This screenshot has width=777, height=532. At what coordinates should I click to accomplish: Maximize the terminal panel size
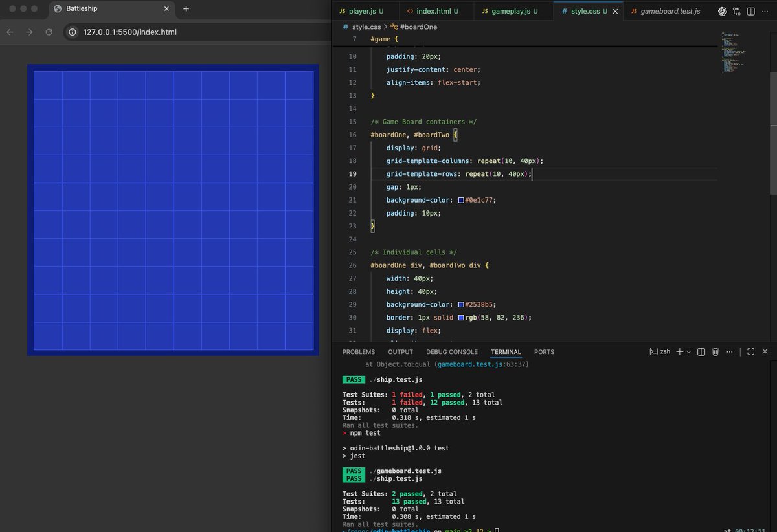point(750,351)
